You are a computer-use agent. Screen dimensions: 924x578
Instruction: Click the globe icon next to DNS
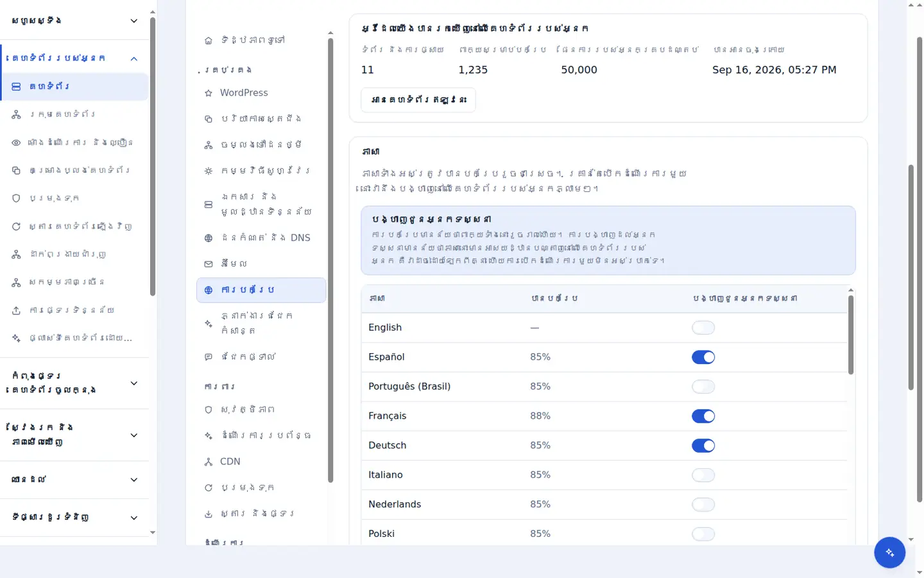point(209,238)
